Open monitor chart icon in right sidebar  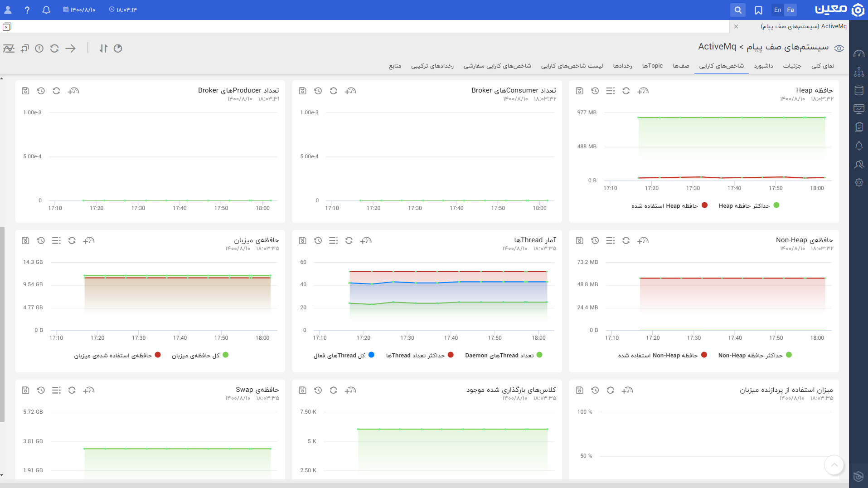(x=859, y=109)
